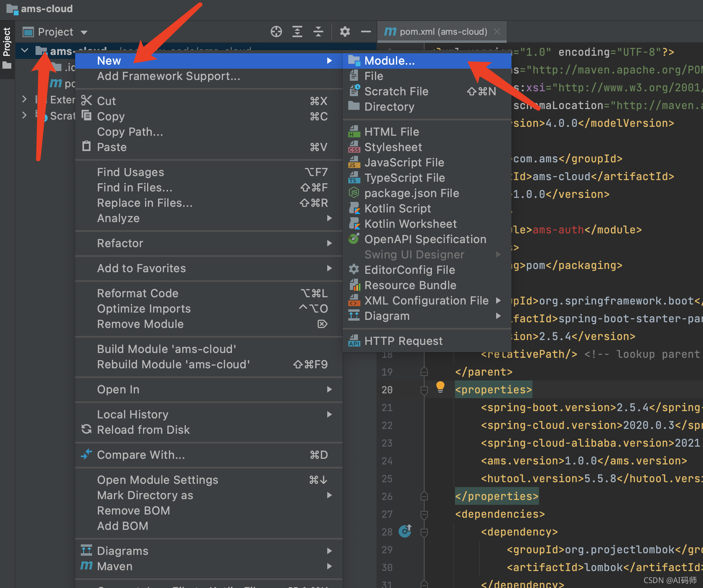This screenshot has height=588, width=703.
Task: Click the HTTP Request API icon
Action: tap(354, 340)
